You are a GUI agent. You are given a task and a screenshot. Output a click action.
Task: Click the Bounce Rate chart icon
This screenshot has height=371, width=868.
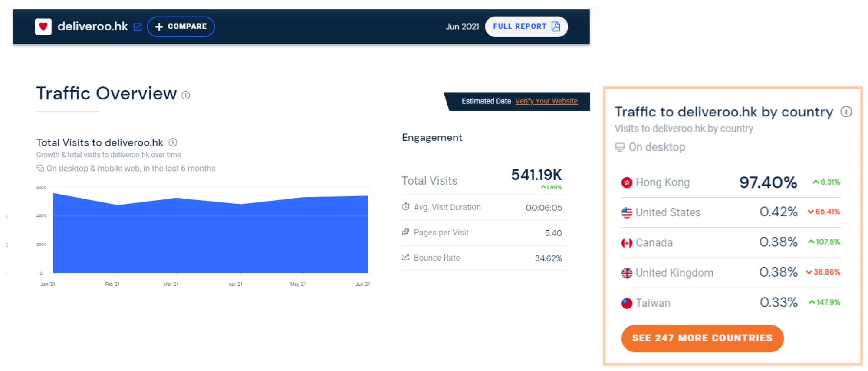[x=406, y=257]
